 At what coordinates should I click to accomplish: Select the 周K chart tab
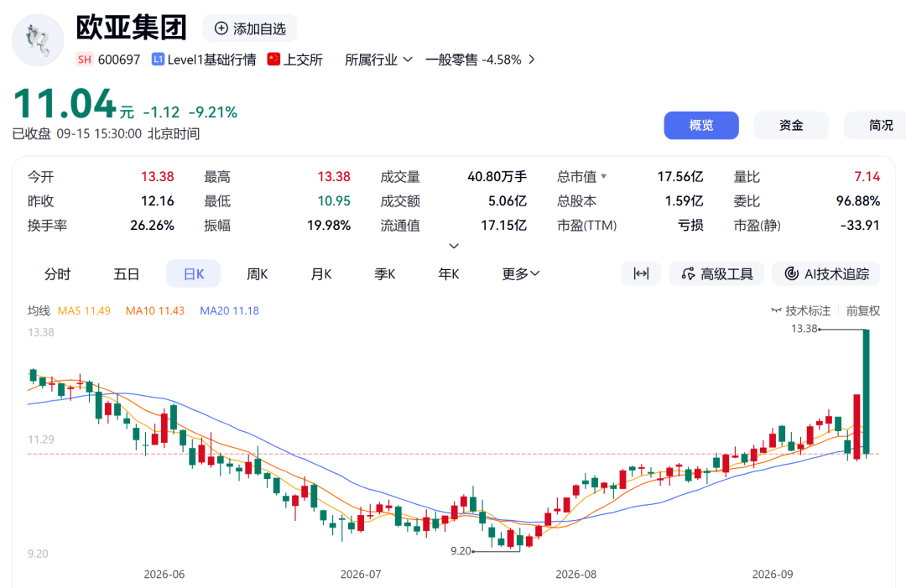click(x=258, y=273)
